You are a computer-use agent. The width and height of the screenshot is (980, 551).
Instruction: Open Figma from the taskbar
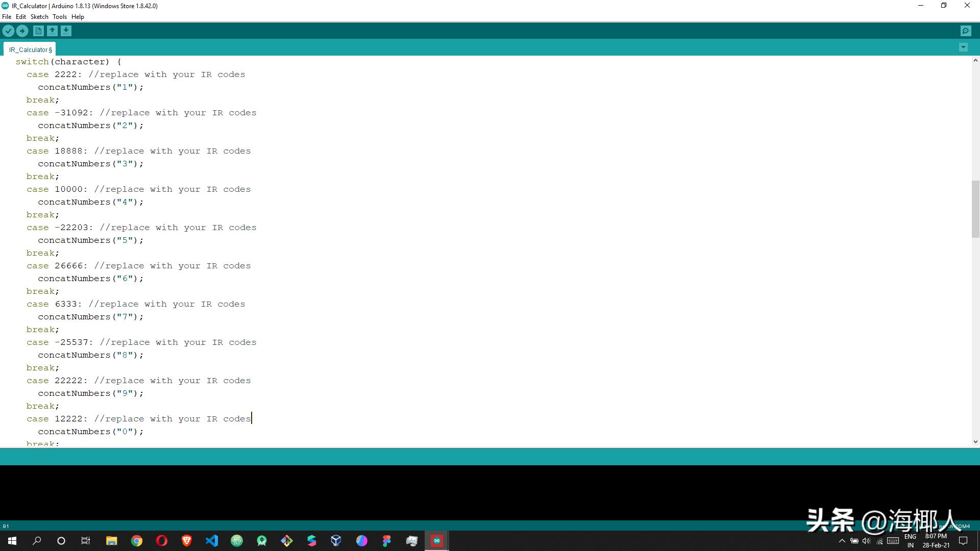tap(386, 541)
